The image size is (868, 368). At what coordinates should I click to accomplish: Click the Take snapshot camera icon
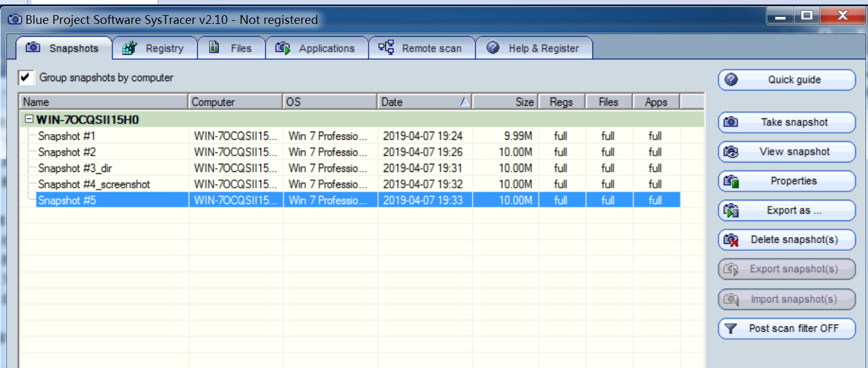pos(731,122)
